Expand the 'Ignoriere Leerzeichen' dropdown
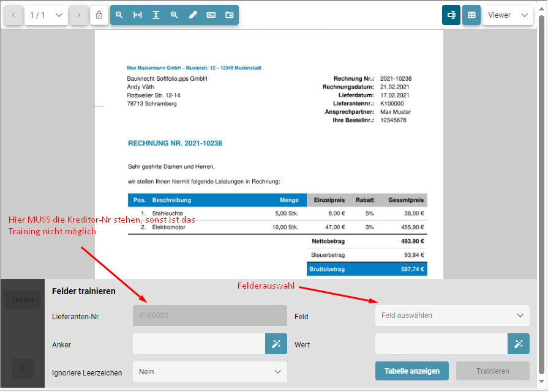 pos(209,372)
